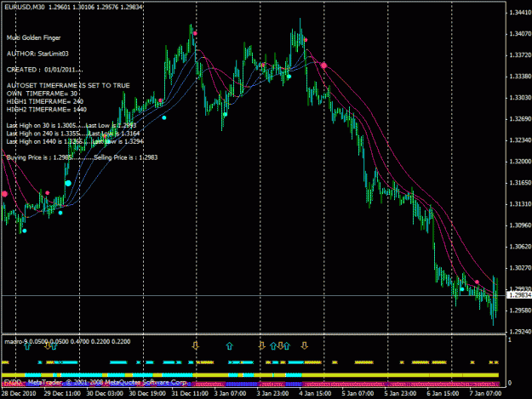
Task: Select the '30 Dec 19:00' time axis label
Action: click(147, 393)
